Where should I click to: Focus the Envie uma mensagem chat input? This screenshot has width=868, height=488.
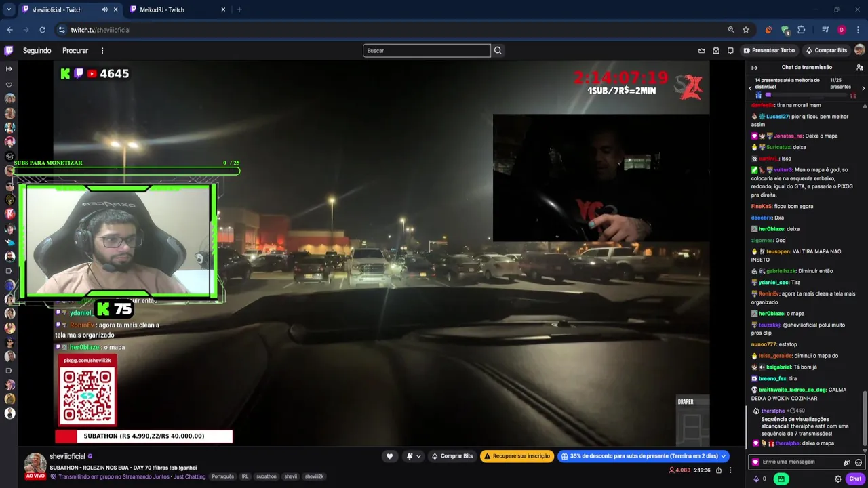796,462
